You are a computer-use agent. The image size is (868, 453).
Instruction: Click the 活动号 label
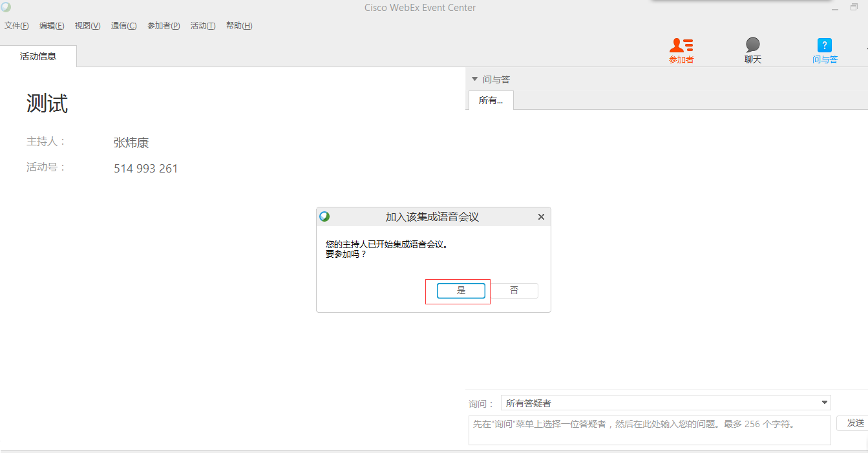point(46,167)
